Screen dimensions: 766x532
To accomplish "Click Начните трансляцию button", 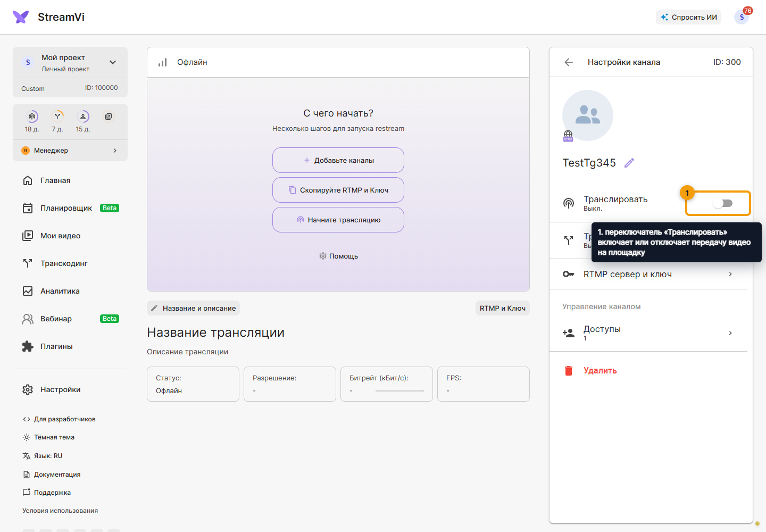I will (x=338, y=220).
